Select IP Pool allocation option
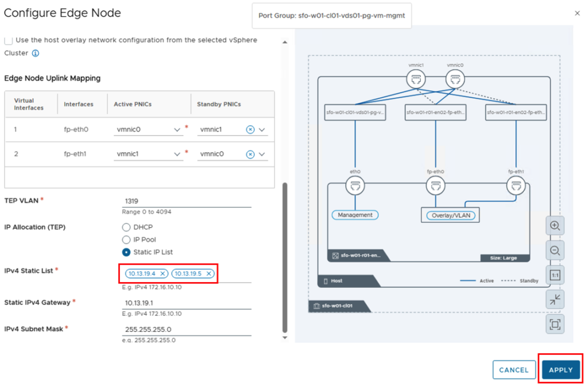 tap(126, 240)
